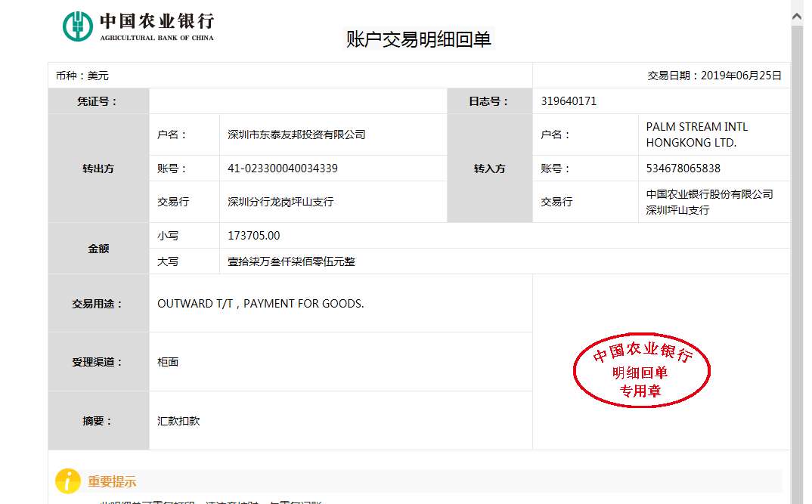The width and height of the screenshot is (812, 504).
Task: Select summary value 汇款扣款
Action: coord(178,421)
